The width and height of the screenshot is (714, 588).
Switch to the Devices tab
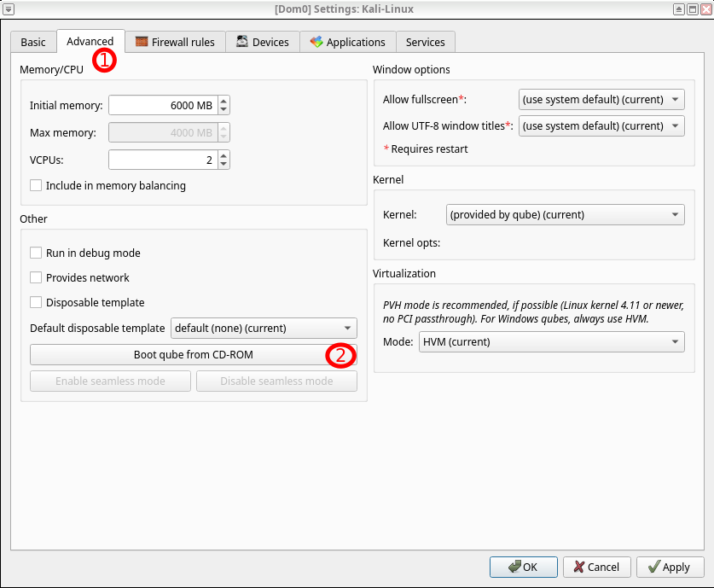(x=263, y=42)
